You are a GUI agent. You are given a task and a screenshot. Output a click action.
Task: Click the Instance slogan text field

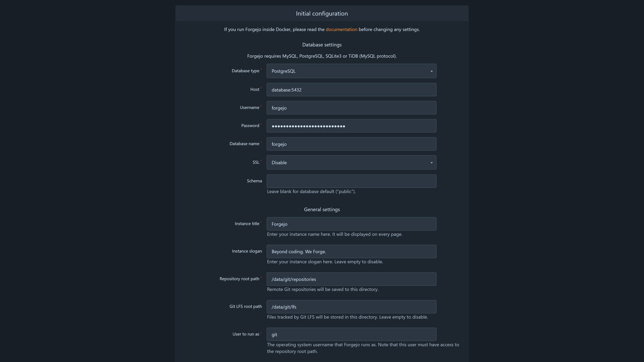[351, 251]
